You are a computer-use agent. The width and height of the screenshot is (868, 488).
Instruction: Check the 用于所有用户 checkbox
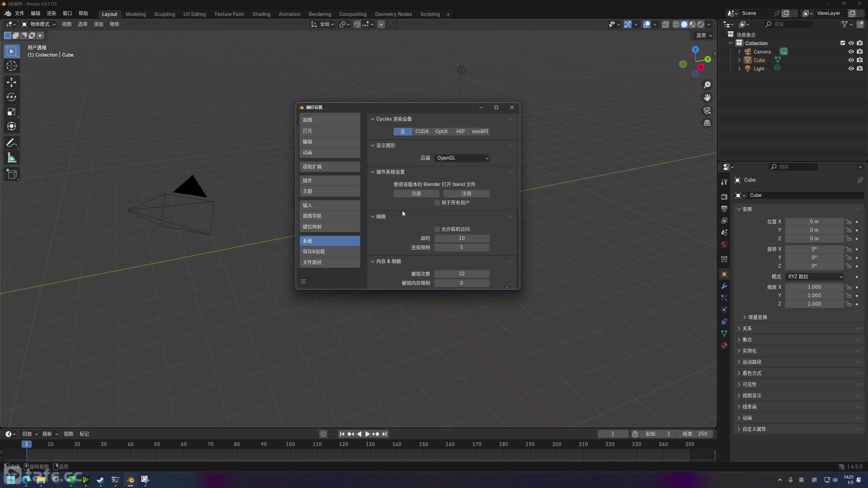(x=437, y=203)
